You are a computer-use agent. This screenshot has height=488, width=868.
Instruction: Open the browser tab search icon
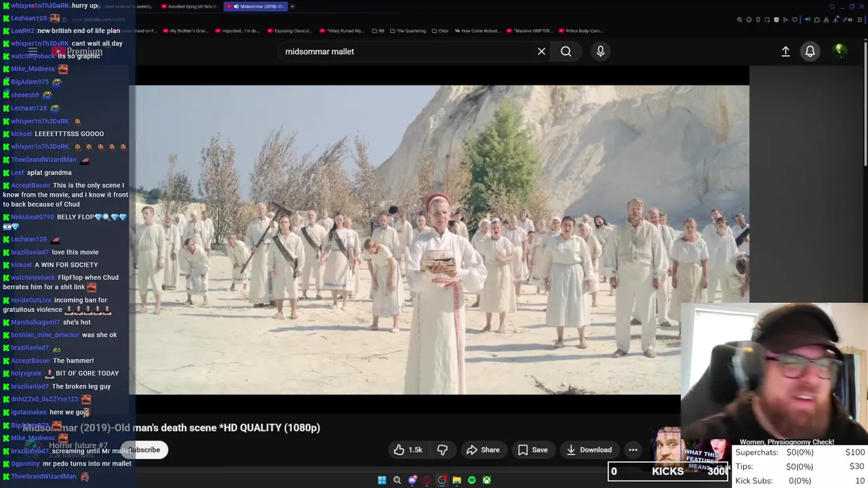(x=832, y=7)
